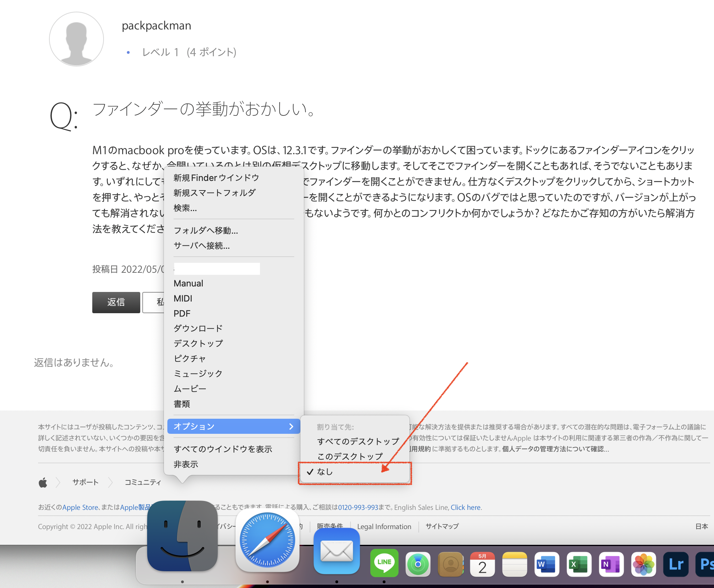Select フォルダへ移動... from menu
This screenshot has width=714, height=588.
pos(206,230)
